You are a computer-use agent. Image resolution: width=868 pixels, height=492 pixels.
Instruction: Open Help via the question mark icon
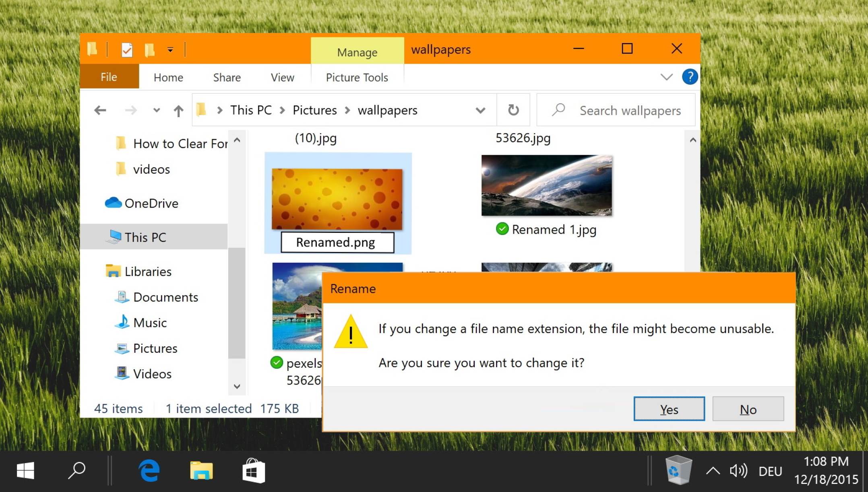[690, 77]
